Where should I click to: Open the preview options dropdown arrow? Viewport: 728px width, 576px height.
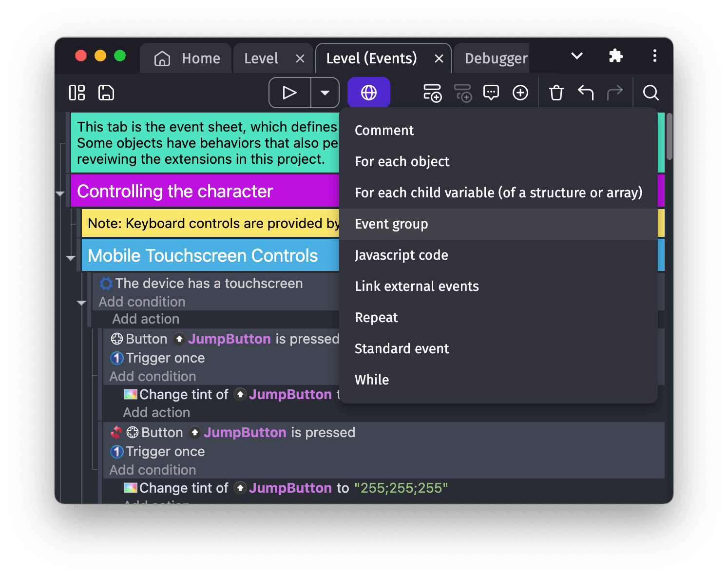pyautogui.click(x=325, y=93)
